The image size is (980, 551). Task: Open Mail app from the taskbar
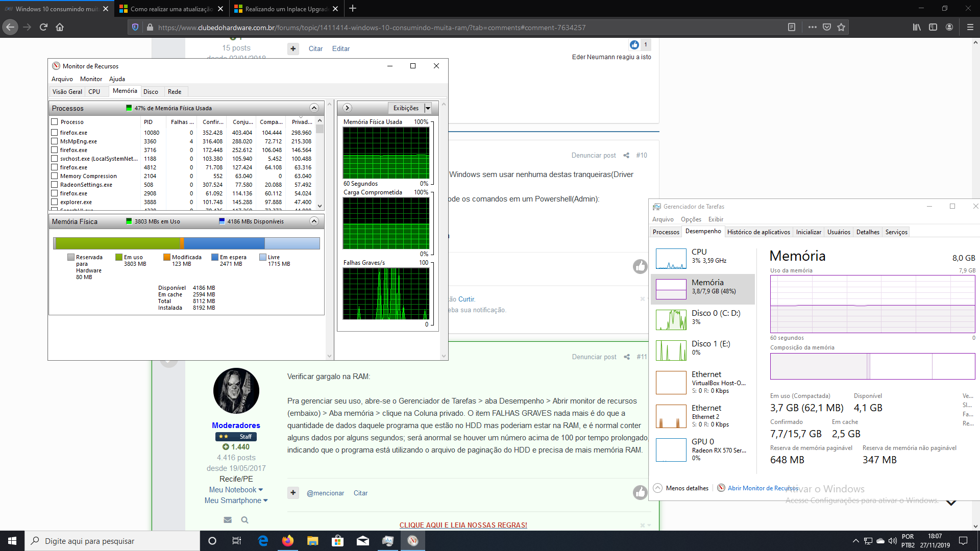[363, 541]
